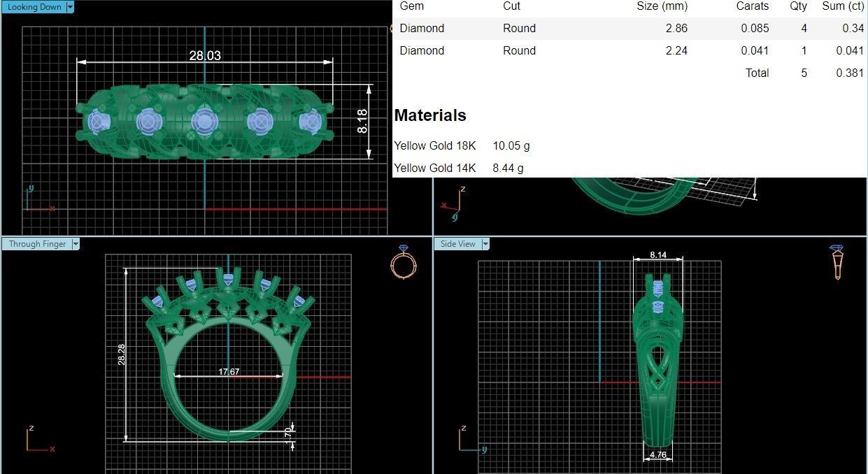Click the axis gizmo in the perspective viewport
This screenshot has height=474, width=868.
(x=453, y=203)
